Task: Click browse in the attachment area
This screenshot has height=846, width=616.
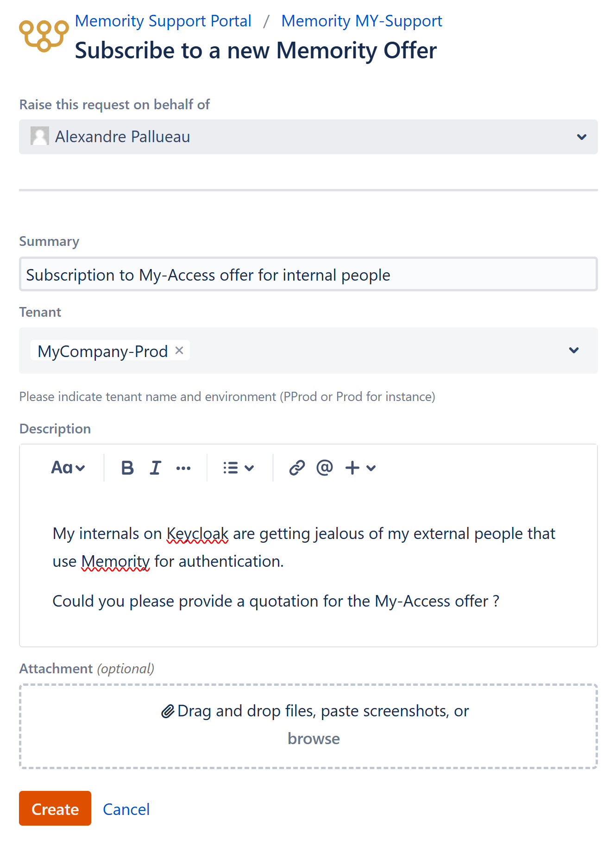Action: tap(314, 739)
